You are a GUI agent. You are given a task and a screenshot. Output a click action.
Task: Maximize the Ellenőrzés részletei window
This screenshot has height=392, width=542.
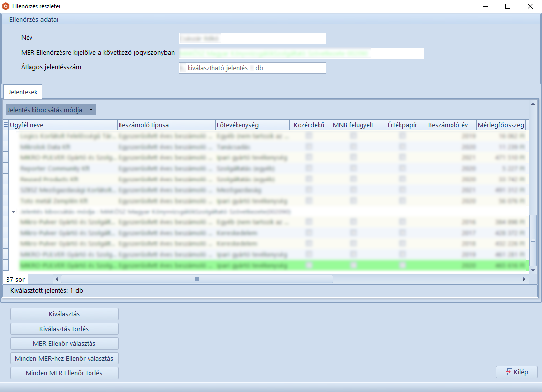(508, 7)
